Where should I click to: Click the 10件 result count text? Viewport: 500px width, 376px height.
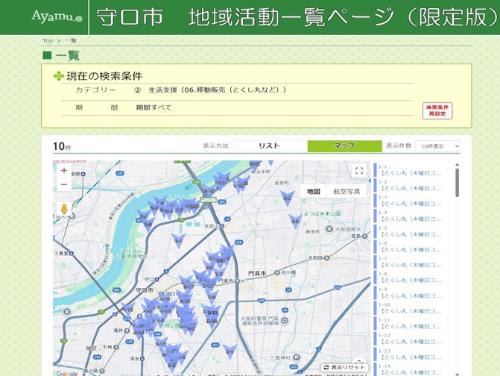point(62,146)
